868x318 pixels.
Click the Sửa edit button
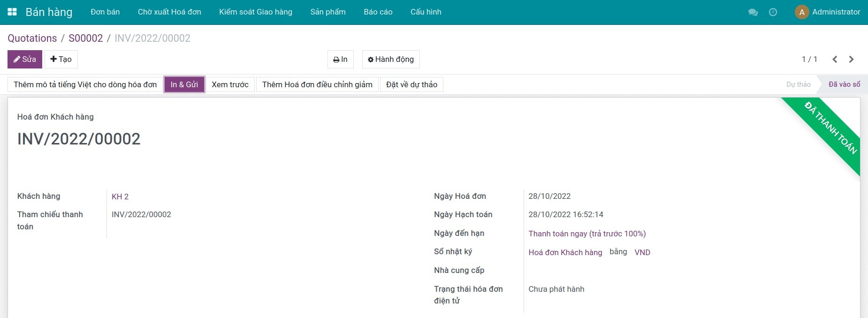(25, 60)
